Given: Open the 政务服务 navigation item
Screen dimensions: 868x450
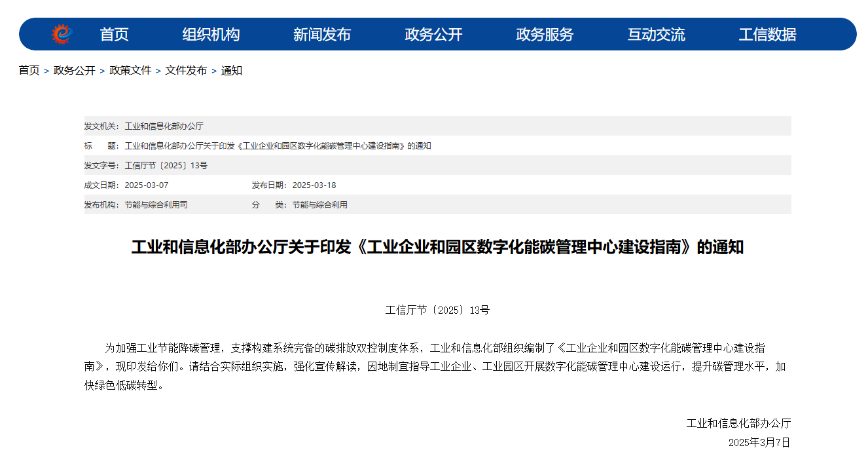Looking at the screenshot, I should click(x=545, y=35).
